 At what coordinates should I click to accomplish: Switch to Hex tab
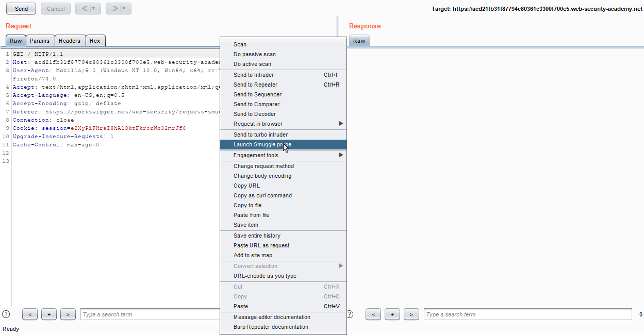95,41
